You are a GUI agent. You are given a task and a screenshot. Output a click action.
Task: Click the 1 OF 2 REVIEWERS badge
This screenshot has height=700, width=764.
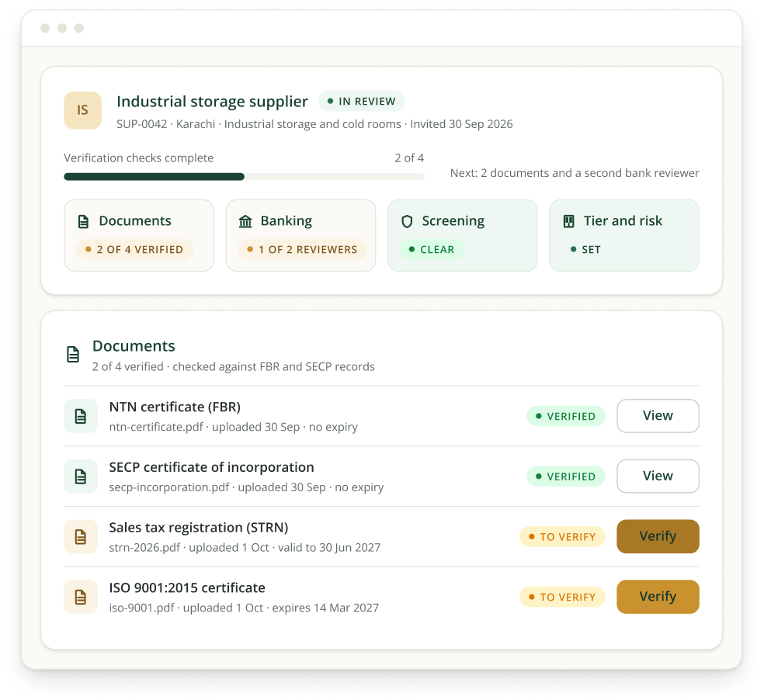pos(303,249)
